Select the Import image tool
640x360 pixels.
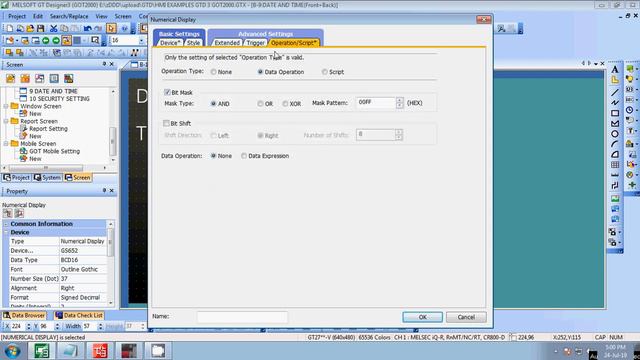(x=615, y=199)
